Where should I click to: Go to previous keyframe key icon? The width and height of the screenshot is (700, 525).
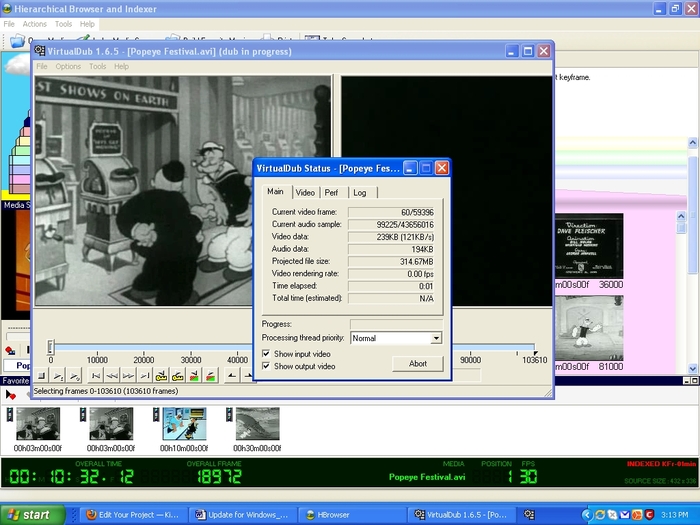pyautogui.click(x=161, y=376)
